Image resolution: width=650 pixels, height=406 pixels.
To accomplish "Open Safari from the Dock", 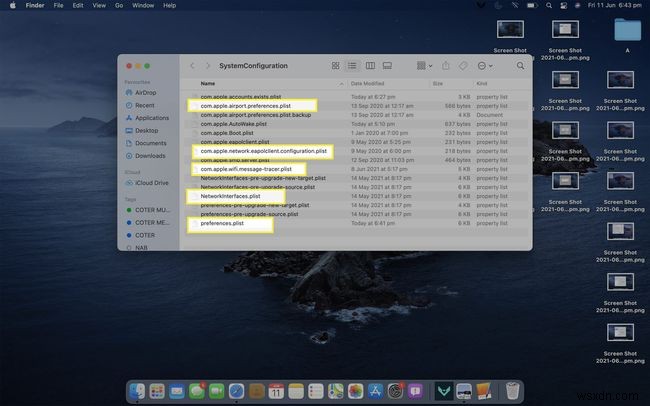I will [x=237, y=391].
